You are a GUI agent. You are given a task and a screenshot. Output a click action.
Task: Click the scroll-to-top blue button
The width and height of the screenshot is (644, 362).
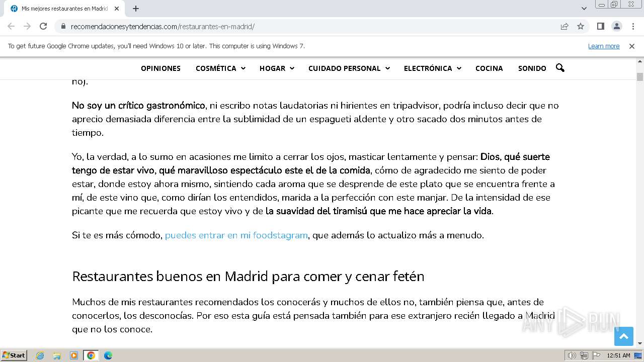[624, 336]
